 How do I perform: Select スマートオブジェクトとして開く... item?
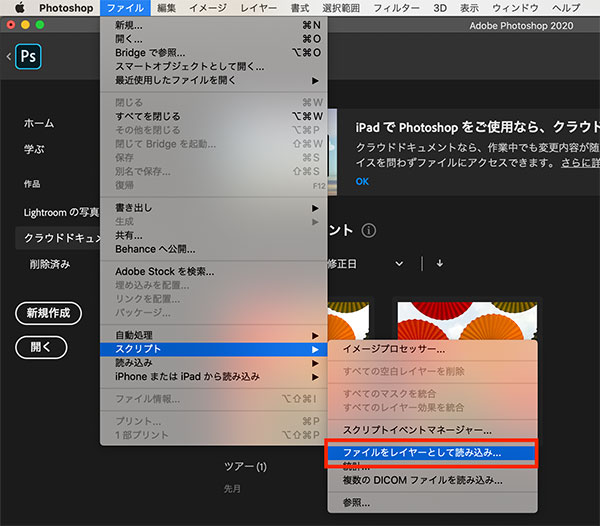pyautogui.click(x=214, y=67)
